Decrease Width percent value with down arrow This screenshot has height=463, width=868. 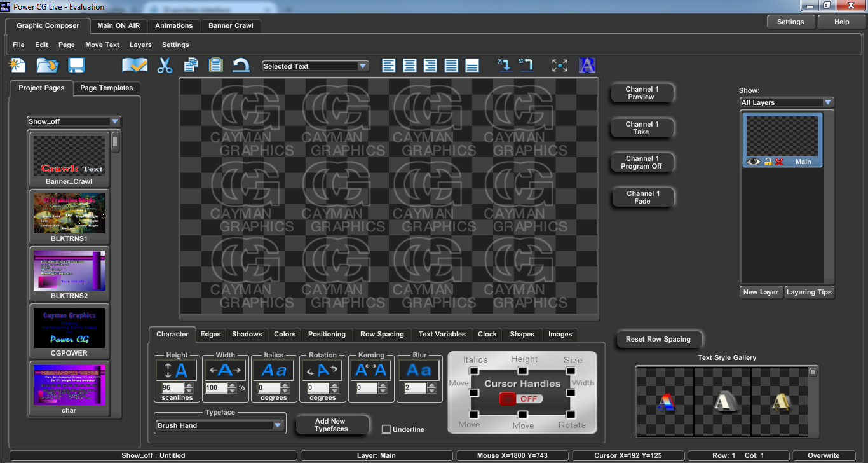point(233,390)
